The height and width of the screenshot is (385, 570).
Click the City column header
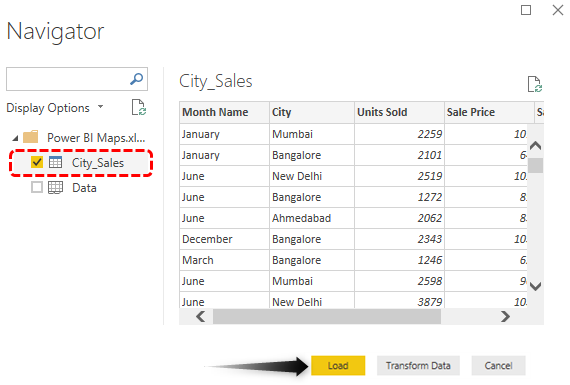click(312, 112)
